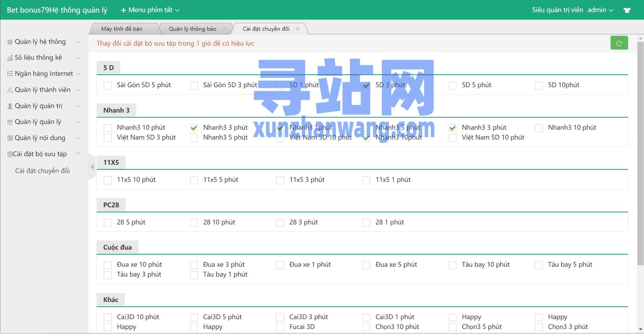Switch to the Máy tính để bàn tab
The width and height of the screenshot is (644, 334).
[x=122, y=29]
